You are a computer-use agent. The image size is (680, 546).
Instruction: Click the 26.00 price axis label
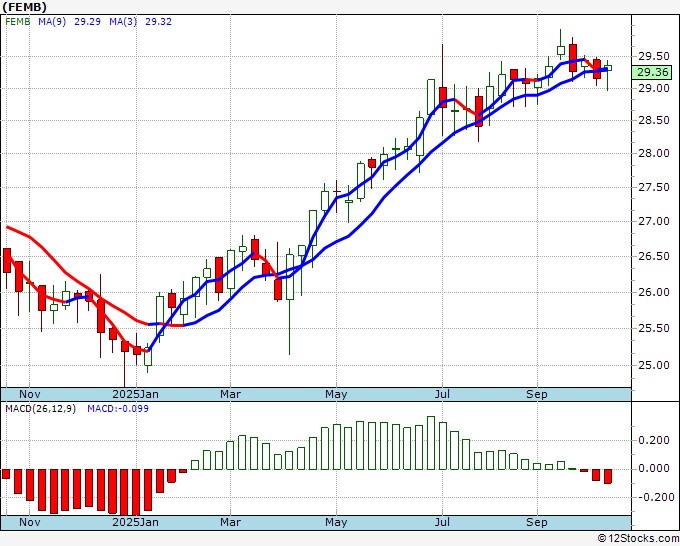coord(653,292)
